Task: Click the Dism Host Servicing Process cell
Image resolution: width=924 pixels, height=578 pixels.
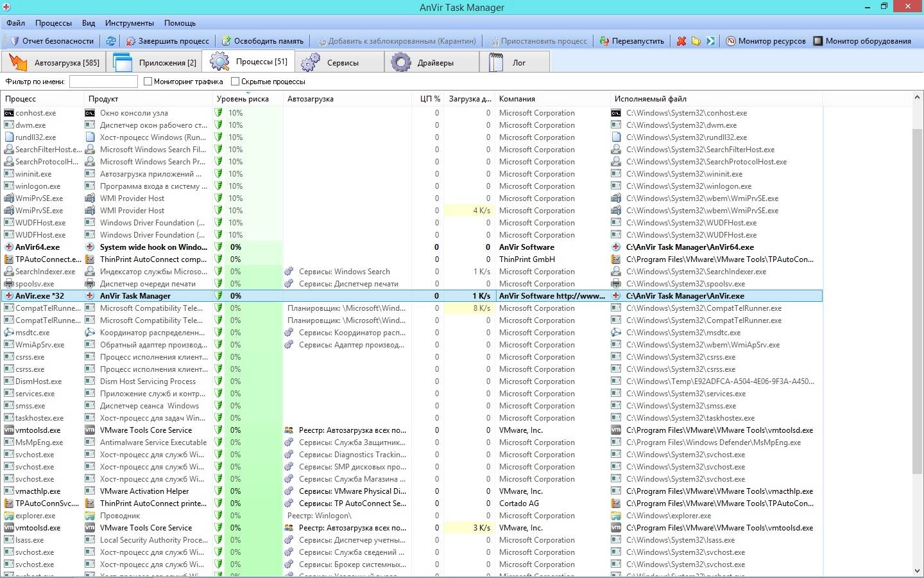Action: (x=148, y=381)
